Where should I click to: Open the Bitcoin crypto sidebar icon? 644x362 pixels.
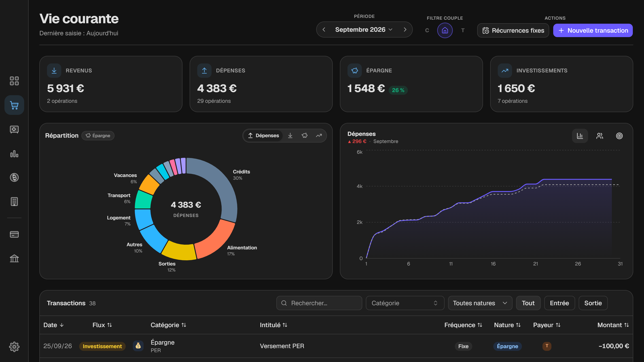[14, 177]
